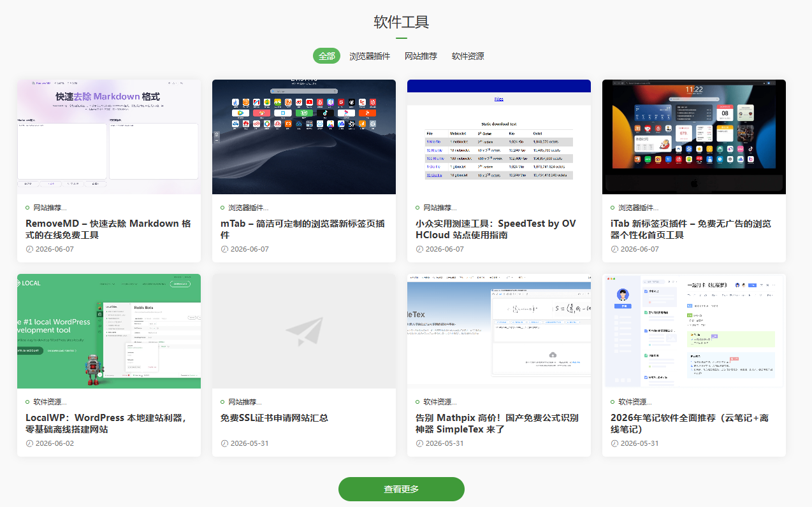The width and height of the screenshot is (812, 507).
Task: Switch to the 浏览器插件 tab
Action: [x=370, y=56]
